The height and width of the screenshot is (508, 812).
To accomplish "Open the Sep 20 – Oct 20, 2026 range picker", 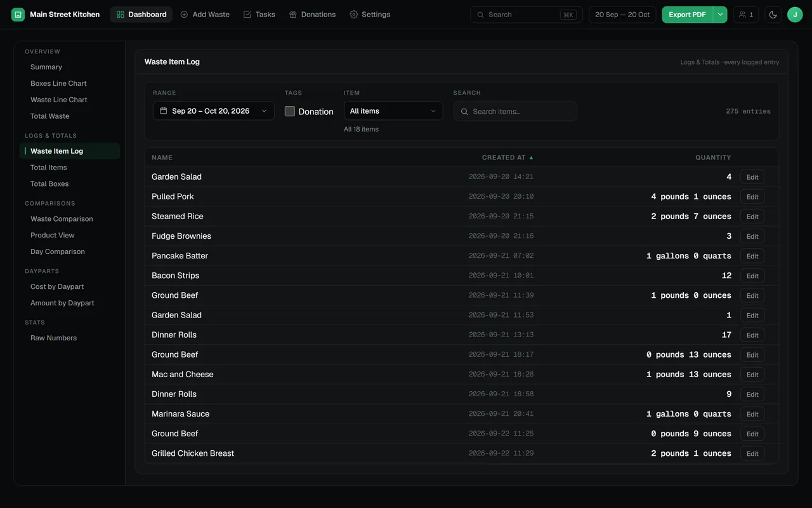I will (x=214, y=110).
